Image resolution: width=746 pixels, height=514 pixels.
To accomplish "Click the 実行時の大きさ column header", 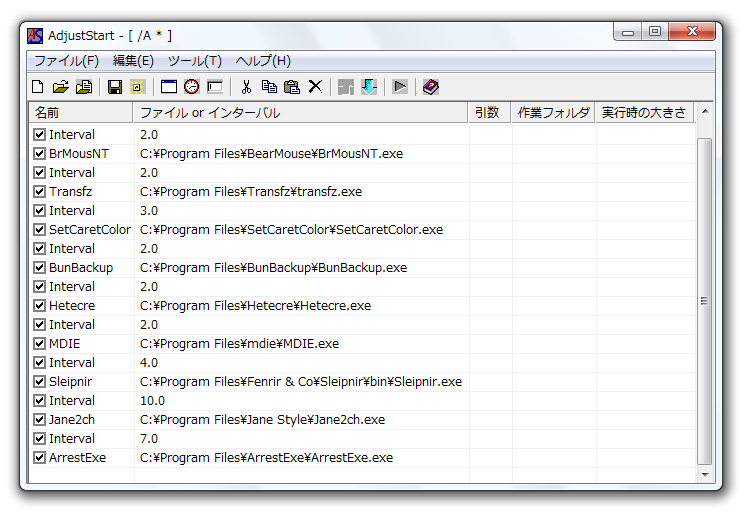I will point(645,113).
